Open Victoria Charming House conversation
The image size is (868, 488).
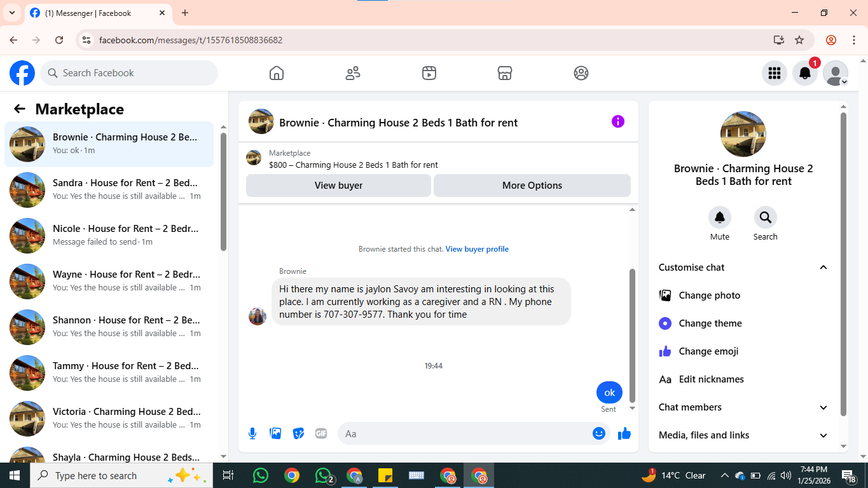point(109,419)
